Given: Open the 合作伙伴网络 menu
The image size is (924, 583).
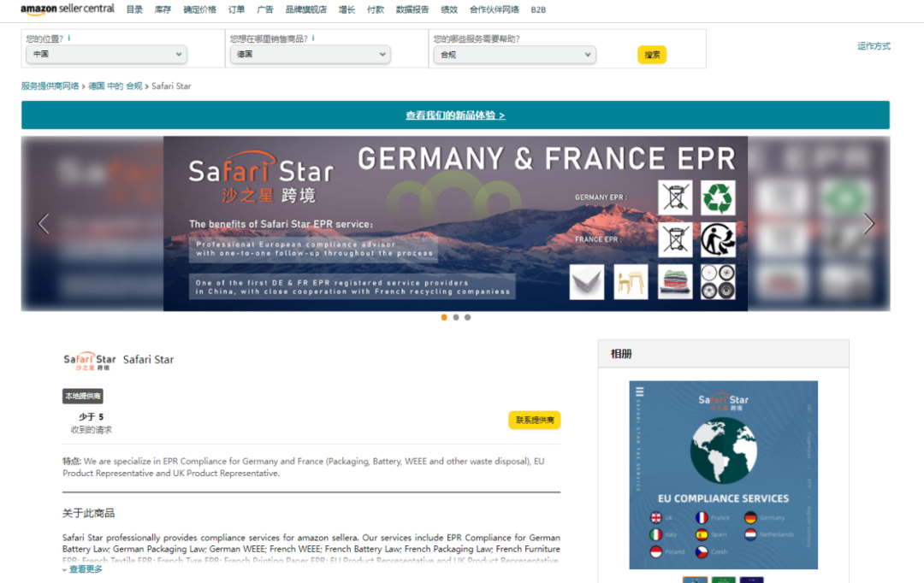Looking at the screenshot, I should click(x=495, y=9).
